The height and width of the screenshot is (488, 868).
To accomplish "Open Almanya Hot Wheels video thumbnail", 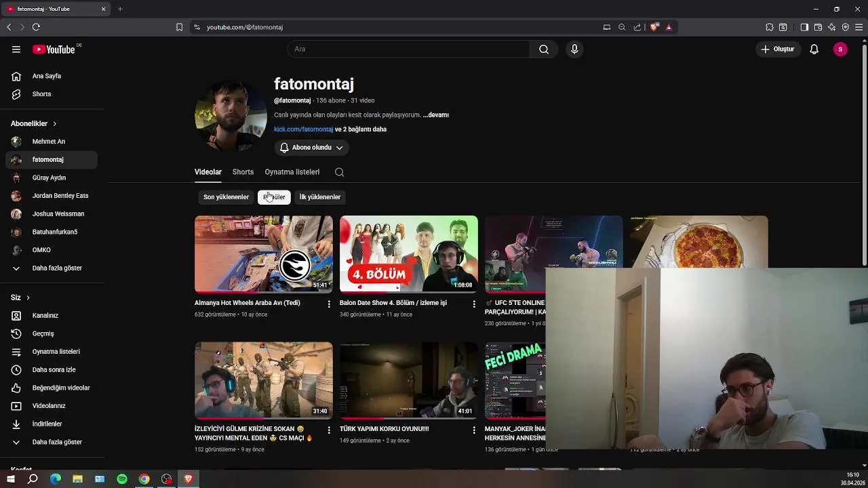I will (264, 254).
